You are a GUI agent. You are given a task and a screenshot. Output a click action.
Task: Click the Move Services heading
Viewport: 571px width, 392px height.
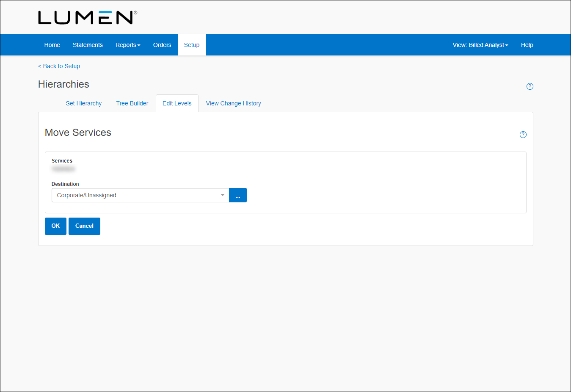tap(78, 133)
